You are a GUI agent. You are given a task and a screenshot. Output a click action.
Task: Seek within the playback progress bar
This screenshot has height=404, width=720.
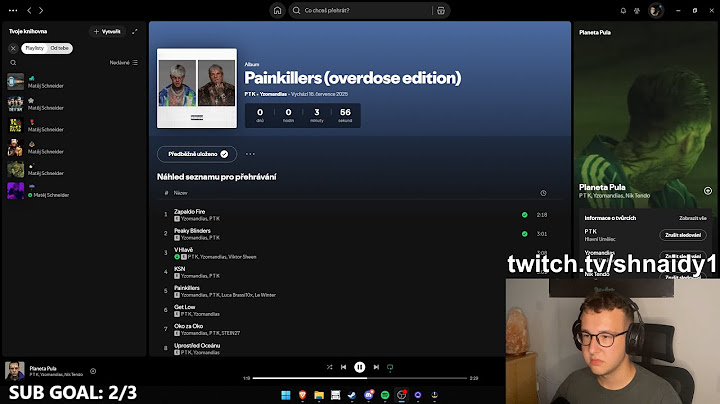point(360,378)
